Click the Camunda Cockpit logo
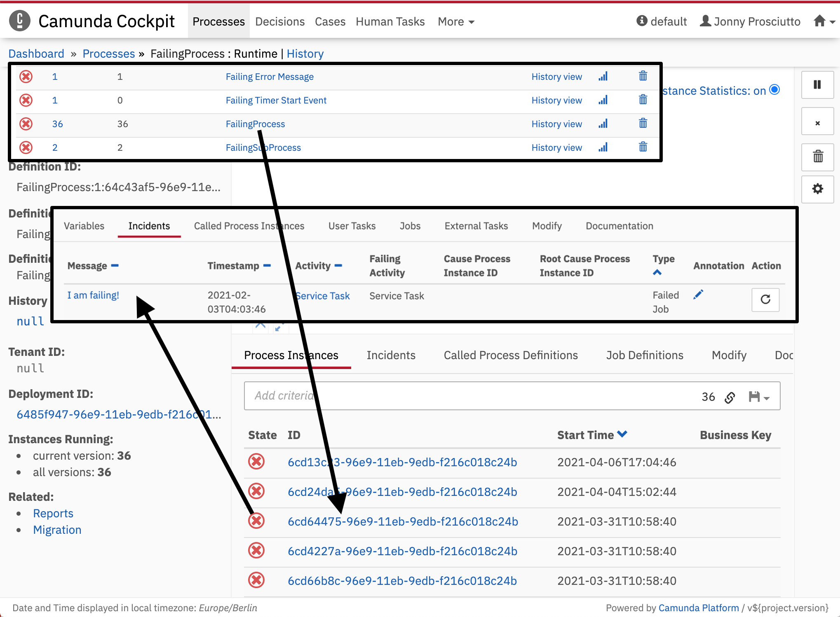The width and height of the screenshot is (840, 617). (x=20, y=21)
